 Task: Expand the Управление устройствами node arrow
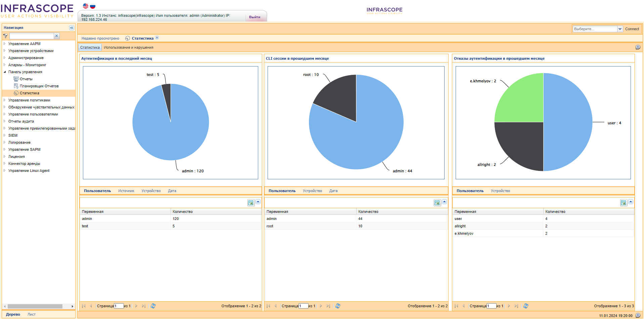tap(5, 51)
